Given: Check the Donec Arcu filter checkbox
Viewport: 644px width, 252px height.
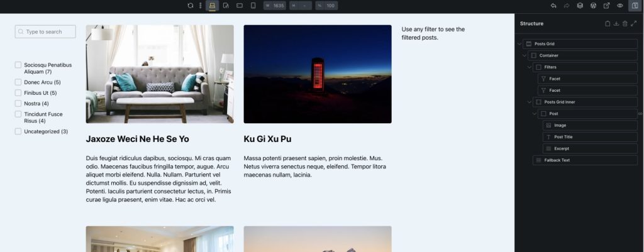Looking at the screenshot, I should pyautogui.click(x=18, y=82).
